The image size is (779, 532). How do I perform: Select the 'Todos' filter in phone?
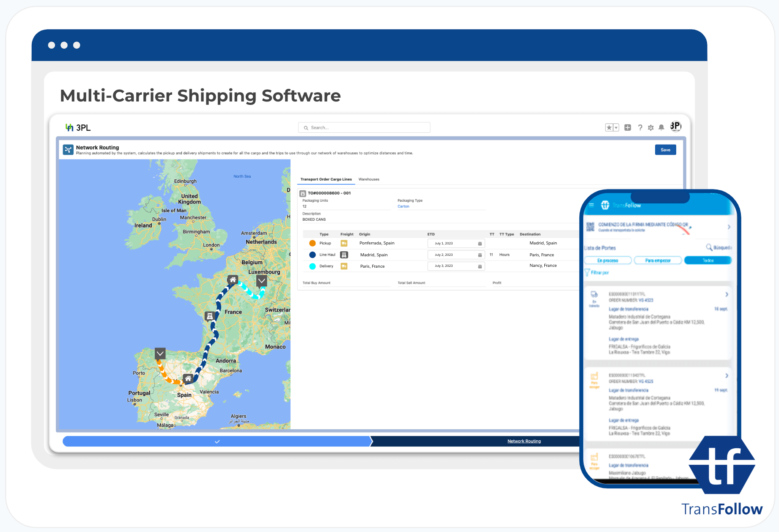coord(708,261)
